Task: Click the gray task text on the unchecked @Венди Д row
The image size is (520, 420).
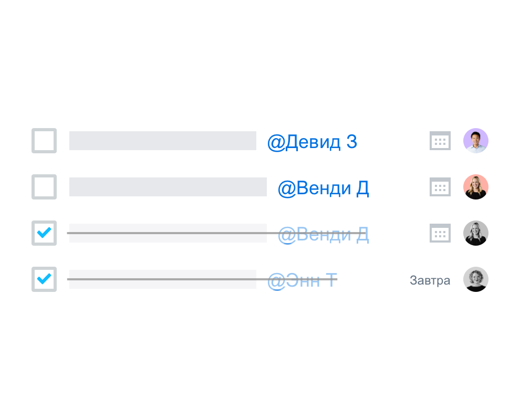Action: (168, 186)
